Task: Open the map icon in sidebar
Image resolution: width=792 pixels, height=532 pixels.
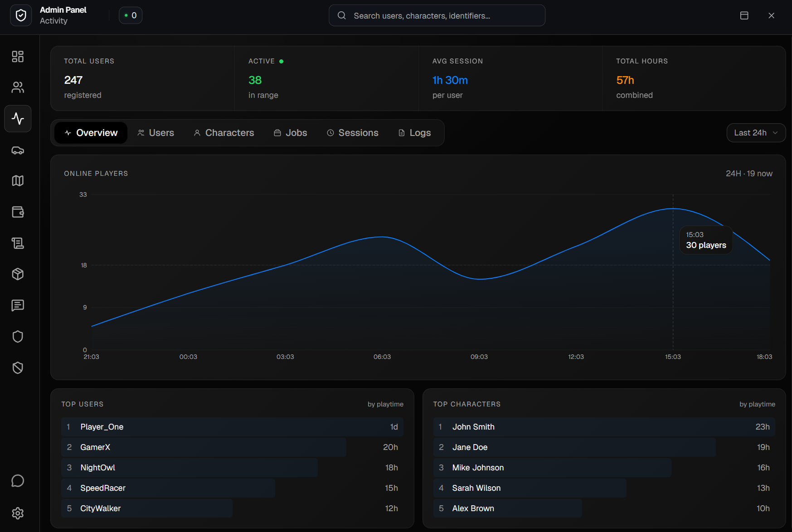Action: tap(18, 181)
